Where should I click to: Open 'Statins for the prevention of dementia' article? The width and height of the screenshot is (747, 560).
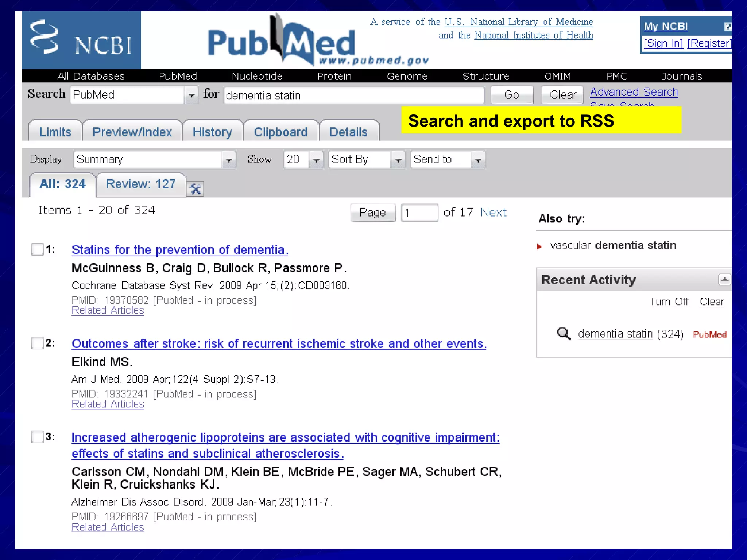(x=180, y=250)
